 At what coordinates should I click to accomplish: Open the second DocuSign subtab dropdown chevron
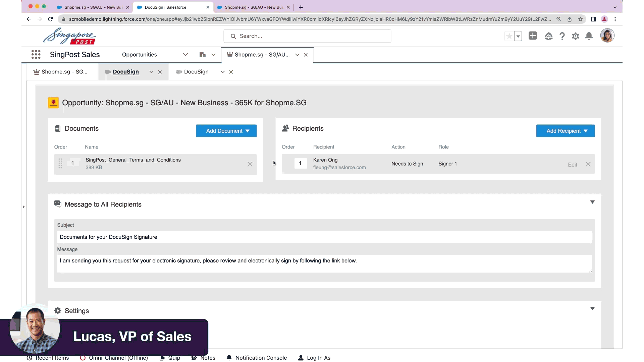coord(222,72)
